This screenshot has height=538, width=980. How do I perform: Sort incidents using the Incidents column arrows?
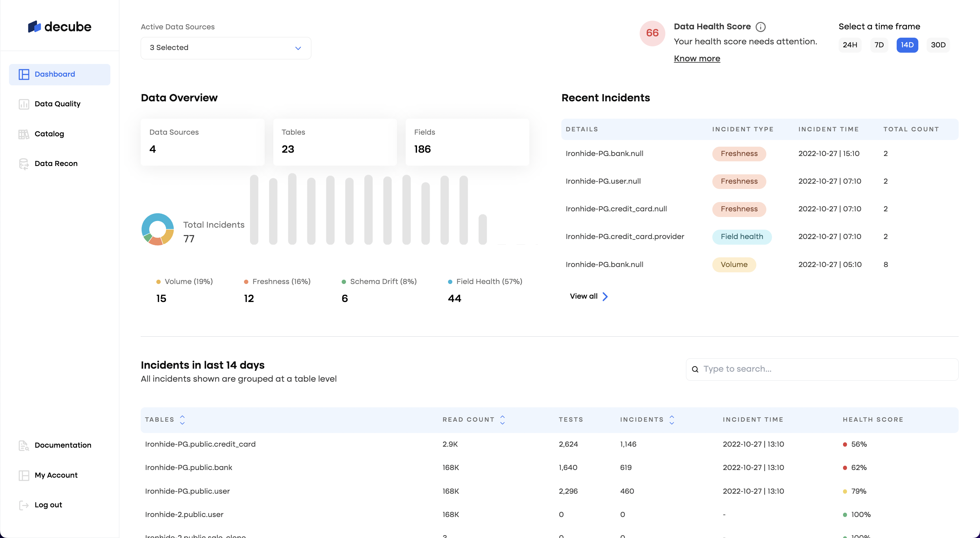(672, 420)
